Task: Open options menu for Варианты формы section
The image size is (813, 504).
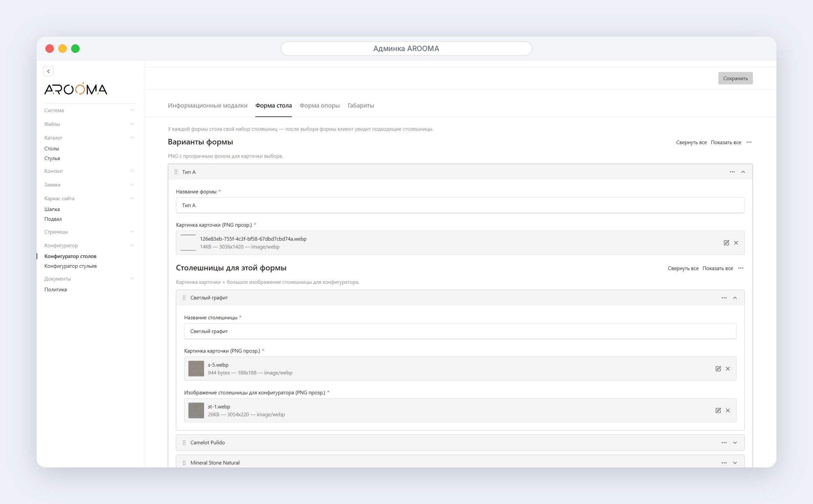Action: point(749,142)
